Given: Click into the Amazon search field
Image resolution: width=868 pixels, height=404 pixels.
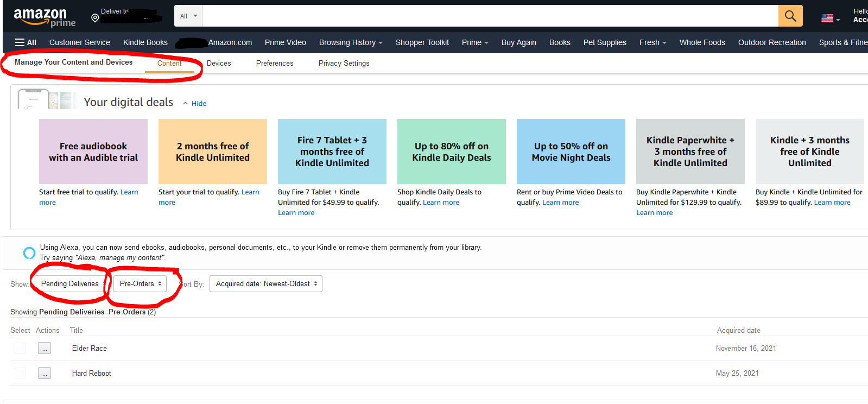Looking at the screenshot, I should tap(489, 16).
